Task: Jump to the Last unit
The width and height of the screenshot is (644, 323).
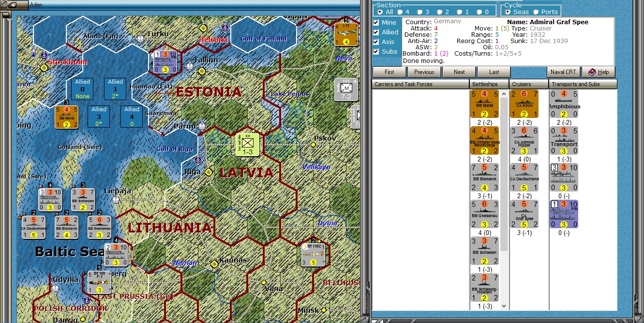Action: click(x=494, y=72)
